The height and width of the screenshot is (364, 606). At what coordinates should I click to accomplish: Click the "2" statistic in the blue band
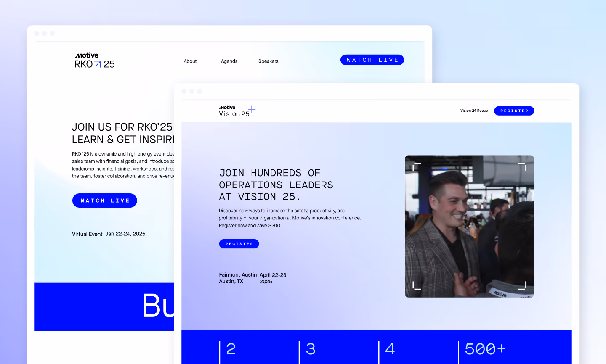[x=231, y=349]
